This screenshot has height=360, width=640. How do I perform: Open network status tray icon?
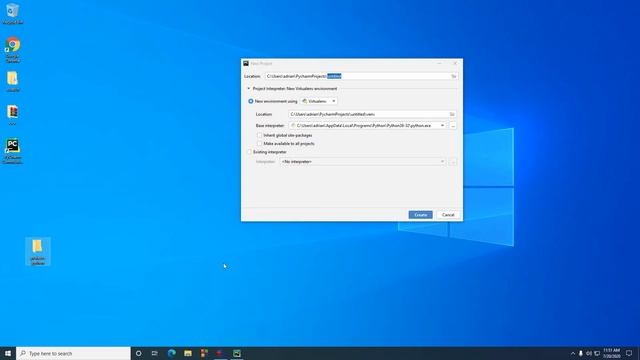pos(597,353)
